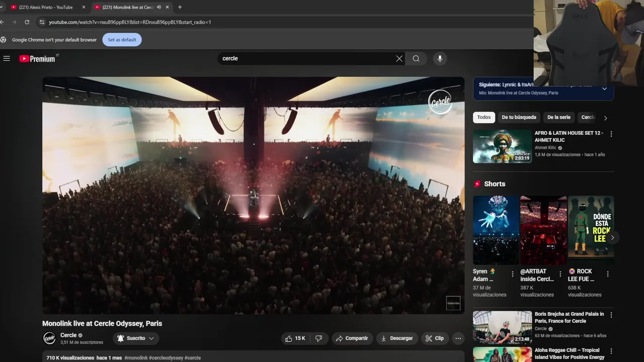Set Chrome as default browser
The image size is (644, 362).
click(122, 40)
